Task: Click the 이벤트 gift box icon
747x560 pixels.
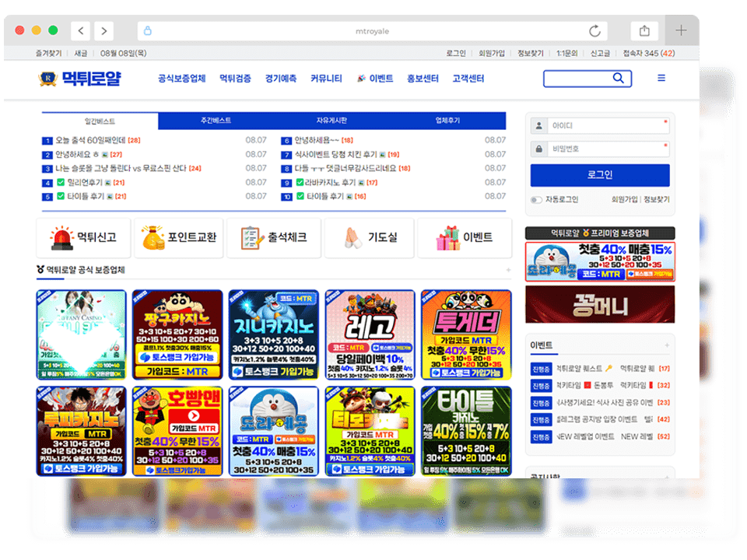Action: click(x=448, y=238)
